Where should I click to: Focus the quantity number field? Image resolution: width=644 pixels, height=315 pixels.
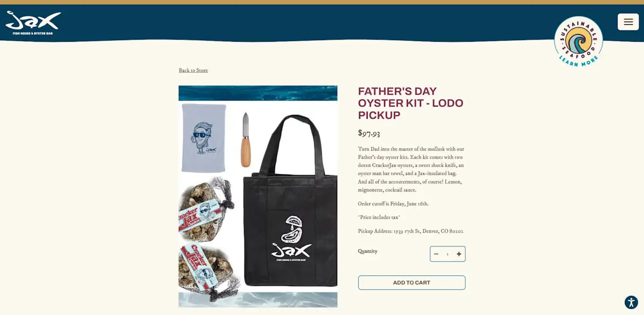[x=447, y=254]
